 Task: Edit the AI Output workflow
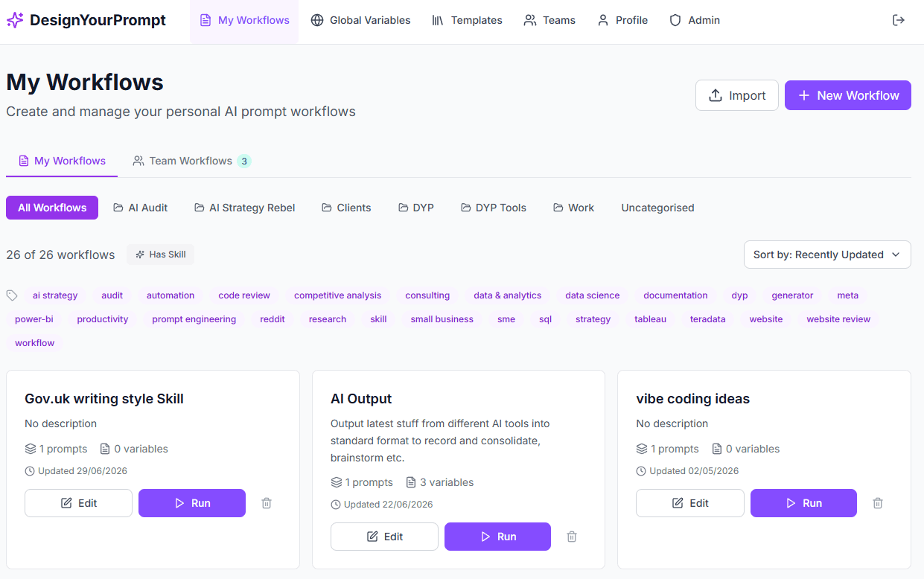click(384, 537)
